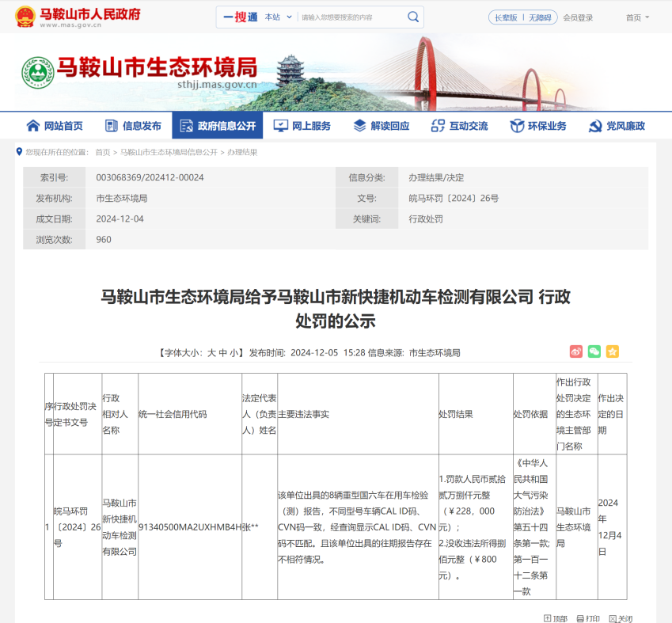
Task: Select the 大 font size option
Action: 211,353
